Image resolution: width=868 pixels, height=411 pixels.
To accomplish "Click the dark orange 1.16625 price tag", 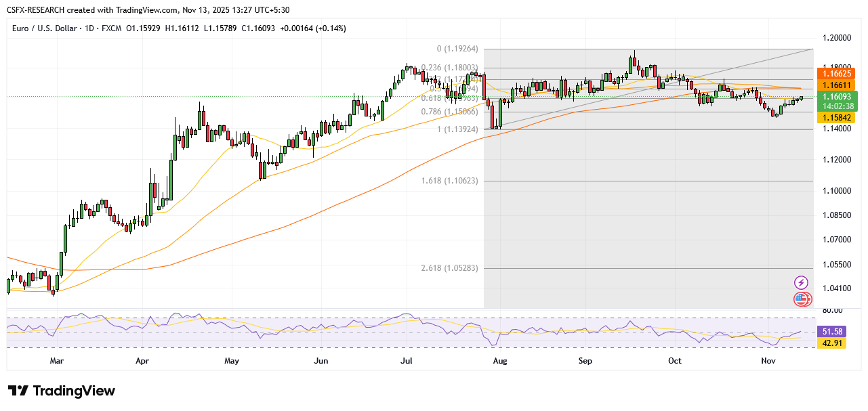I will 839,72.
